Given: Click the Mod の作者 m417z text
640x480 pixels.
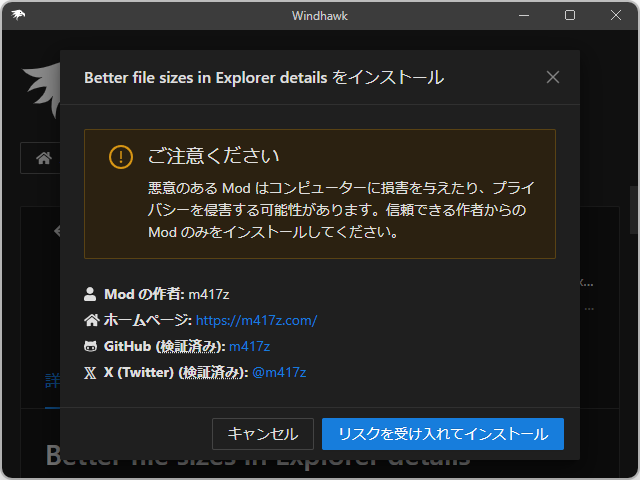Looking at the screenshot, I should pos(167,294).
